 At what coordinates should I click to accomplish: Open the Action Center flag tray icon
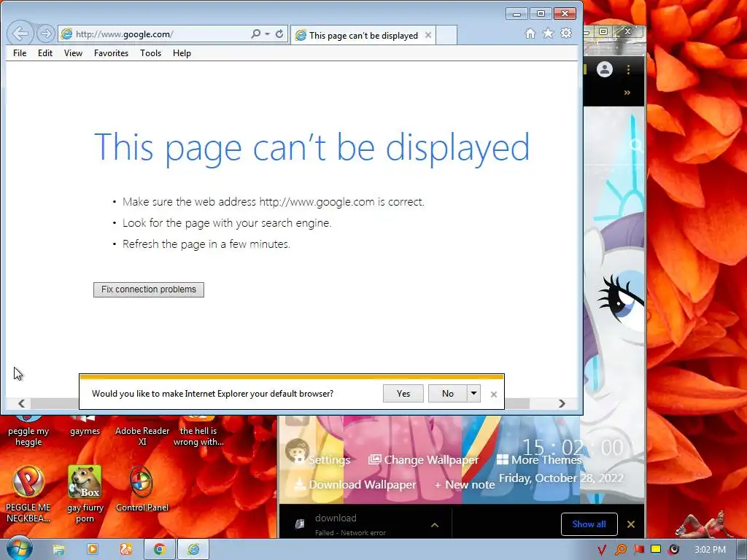638,550
